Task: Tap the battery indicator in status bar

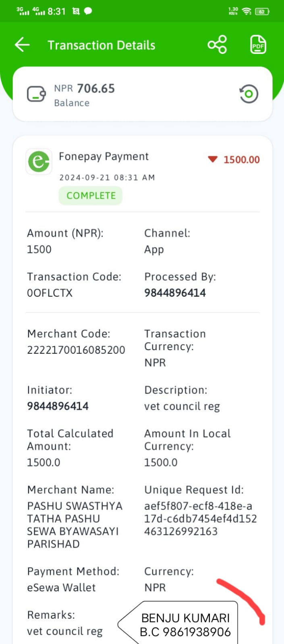Action: (262, 12)
